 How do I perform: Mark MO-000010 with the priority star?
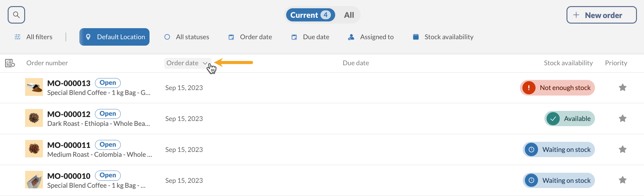coord(622,180)
